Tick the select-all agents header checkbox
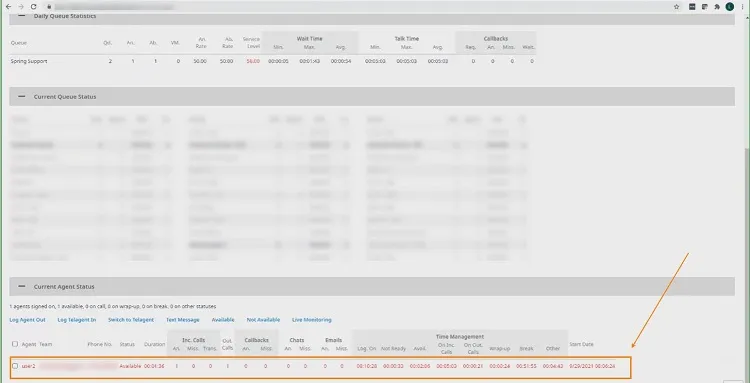 click(x=15, y=344)
